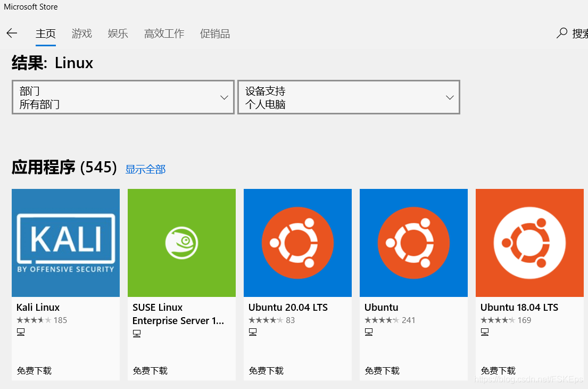
Task: Switch to the 游戏 tab
Action: (81, 34)
